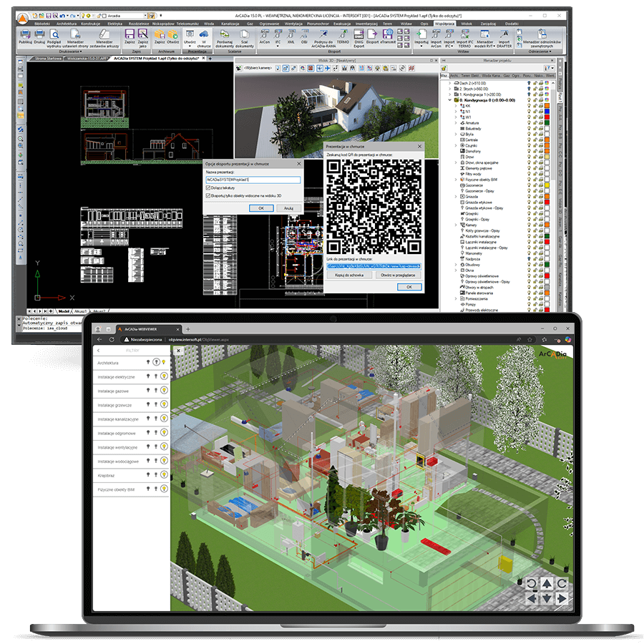Click Porównaj dokumenty icon
Image resolution: width=644 pixels, height=644 pixels.
[225, 34]
